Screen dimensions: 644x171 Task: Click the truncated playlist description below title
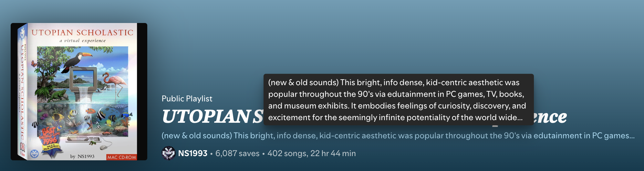tap(398, 135)
